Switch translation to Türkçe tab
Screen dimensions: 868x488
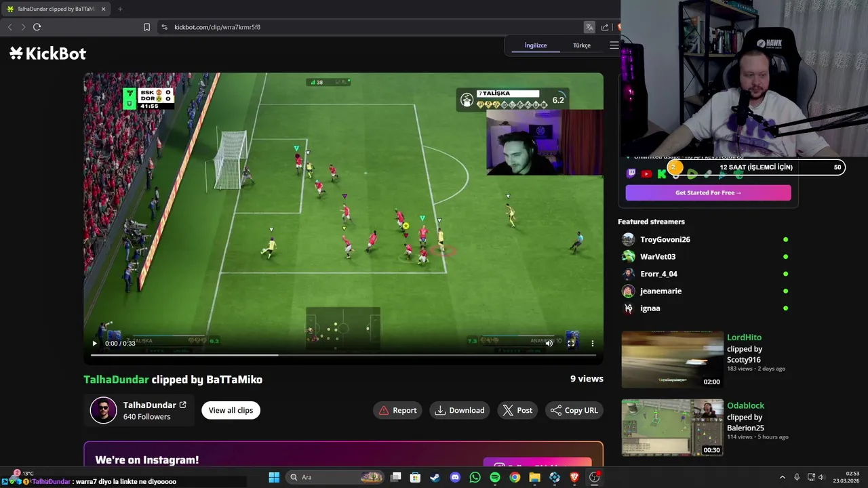tap(582, 45)
